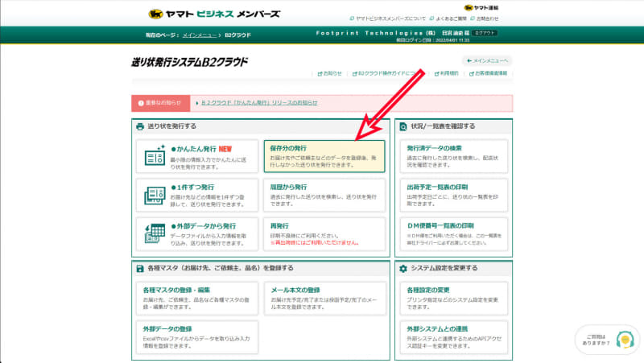Open 各種マスタの登録・編集 card
The width and height of the screenshot is (644, 363).
197,298
